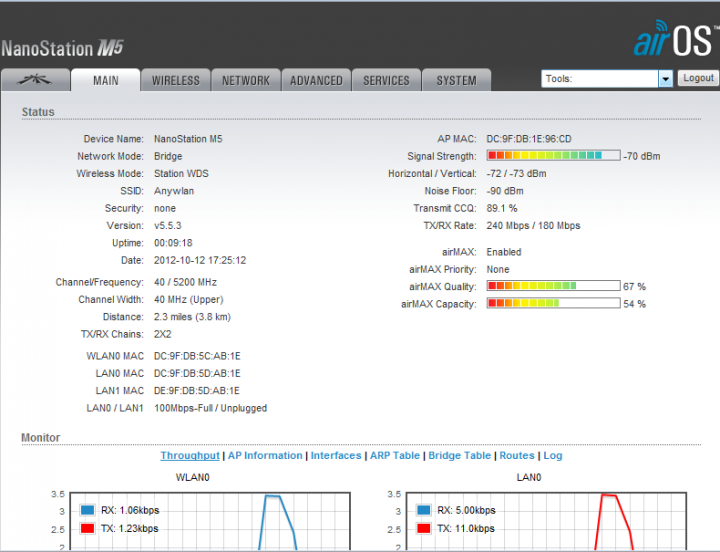The width and height of the screenshot is (720, 552).
Task: Click the 100Mbps-Full / Unplugged status
Action: [x=211, y=408]
